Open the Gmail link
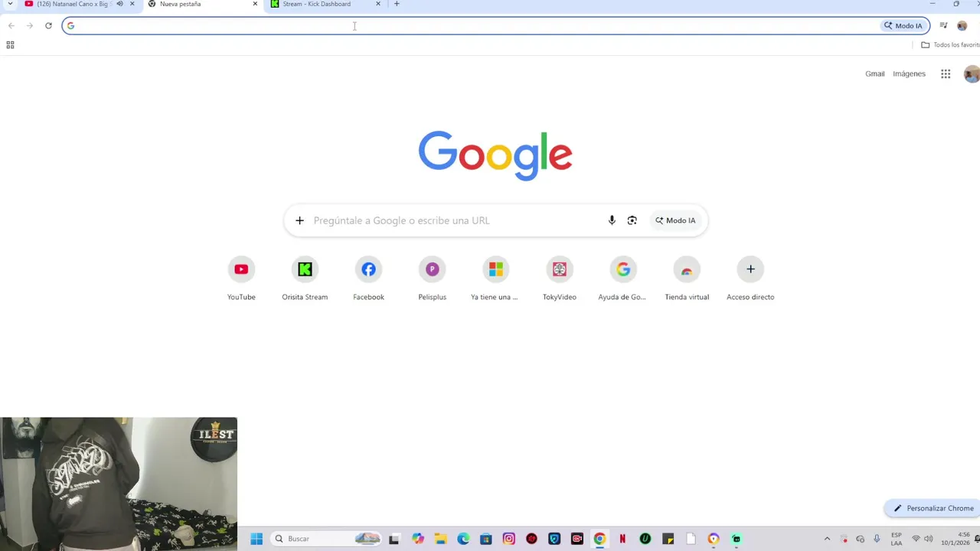Image resolution: width=980 pixels, height=551 pixels. click(875, 74)
